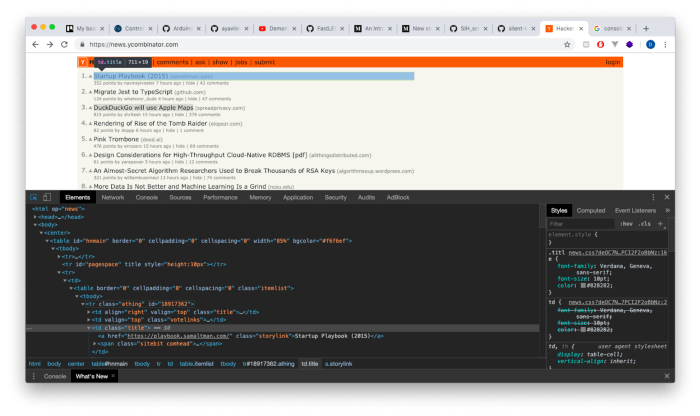Viewport: 700px width, 416px height.
Task: Open the login link on Hacker News
Action: pos(612,62)
